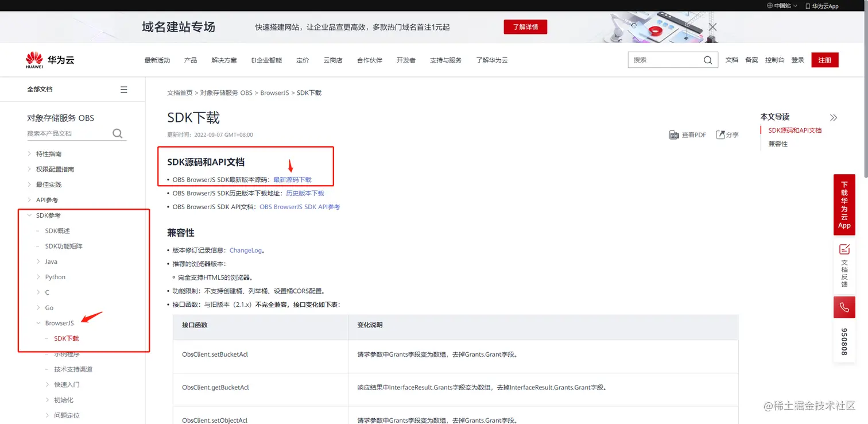Open 技术支持渠道 in the sidebar
The width and height of the screenshot is (868, 424).
click(x=73, y=369)
